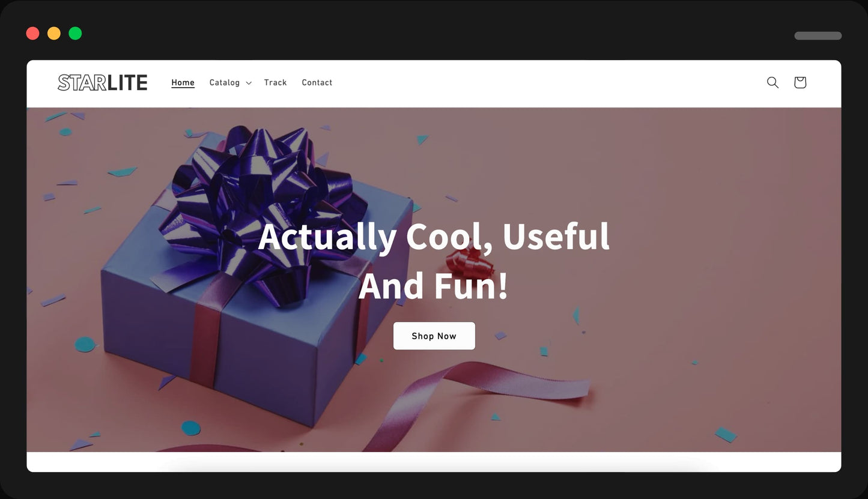Click the small red bow in the banner

coord(470,263)
